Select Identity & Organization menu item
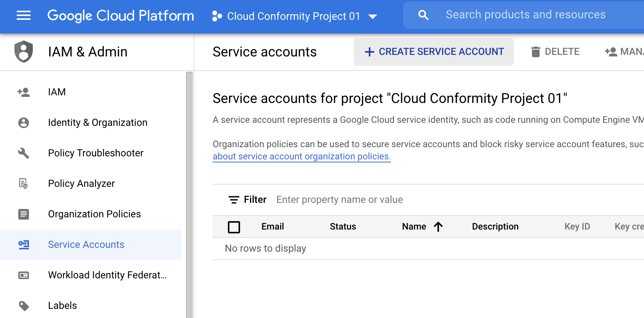This screenshot has height=318, width=644. coord(98,122)
